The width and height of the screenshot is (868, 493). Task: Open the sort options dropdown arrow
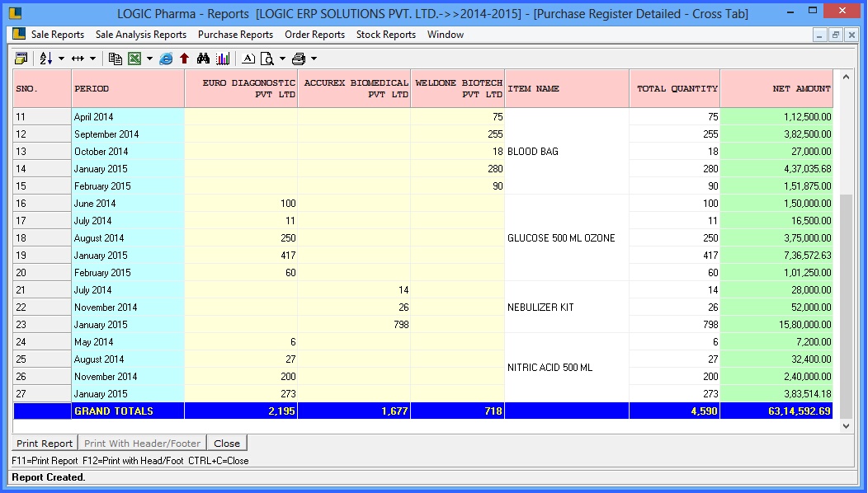[x=61, y=59]
